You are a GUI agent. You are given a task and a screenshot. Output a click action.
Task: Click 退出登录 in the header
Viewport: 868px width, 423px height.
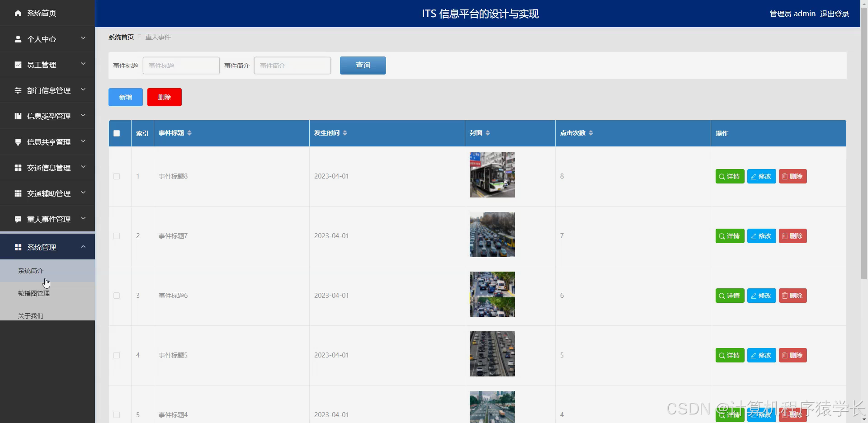835,14
